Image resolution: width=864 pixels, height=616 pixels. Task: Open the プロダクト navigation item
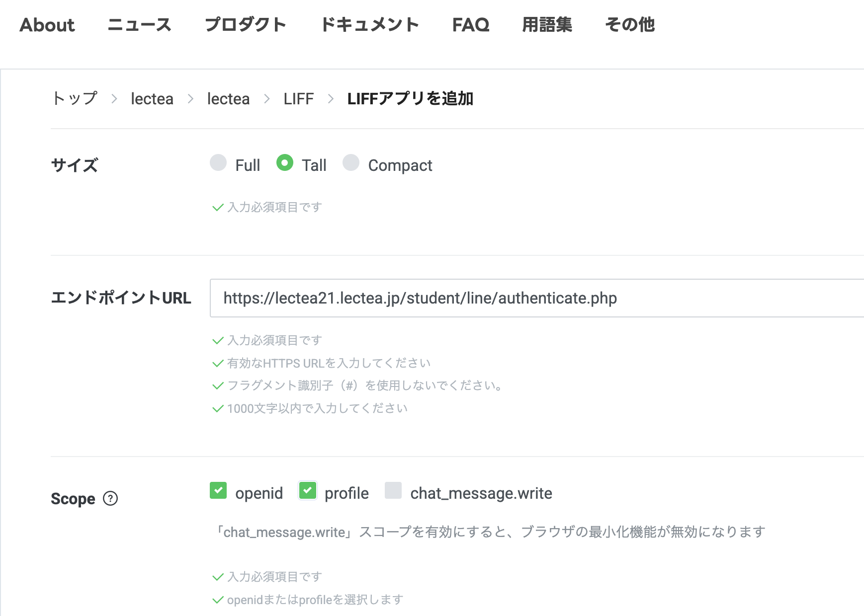247,25
